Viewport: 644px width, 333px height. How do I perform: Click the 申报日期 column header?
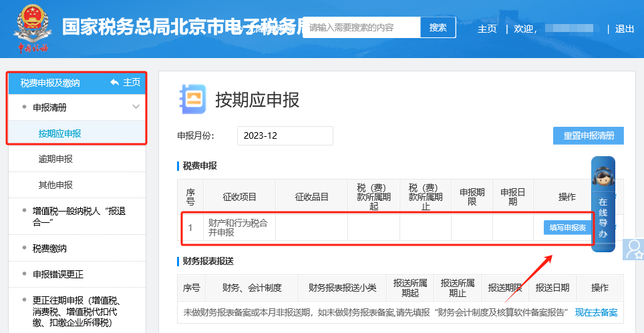pos(513,197)
